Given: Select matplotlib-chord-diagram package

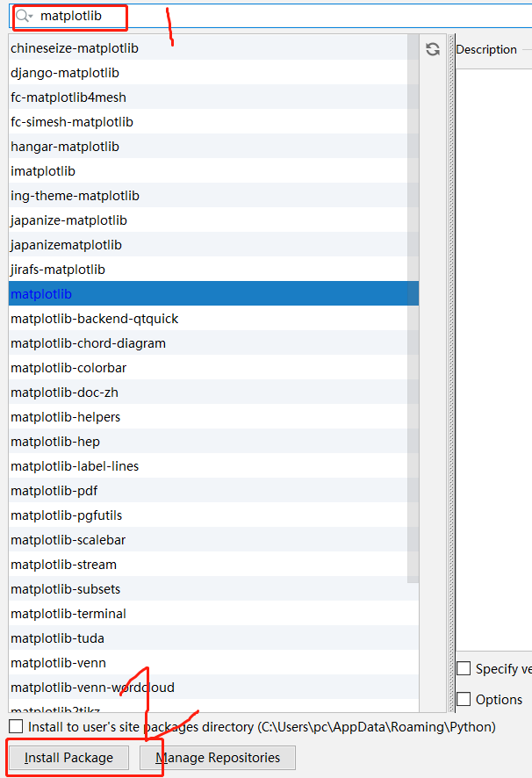Looking at the screenshot, I should 213,343.
